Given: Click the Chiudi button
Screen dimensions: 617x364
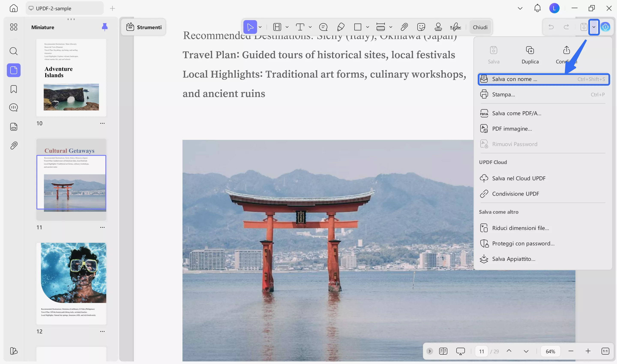Looking at the screenshot, I should click(x=480, y=27).
